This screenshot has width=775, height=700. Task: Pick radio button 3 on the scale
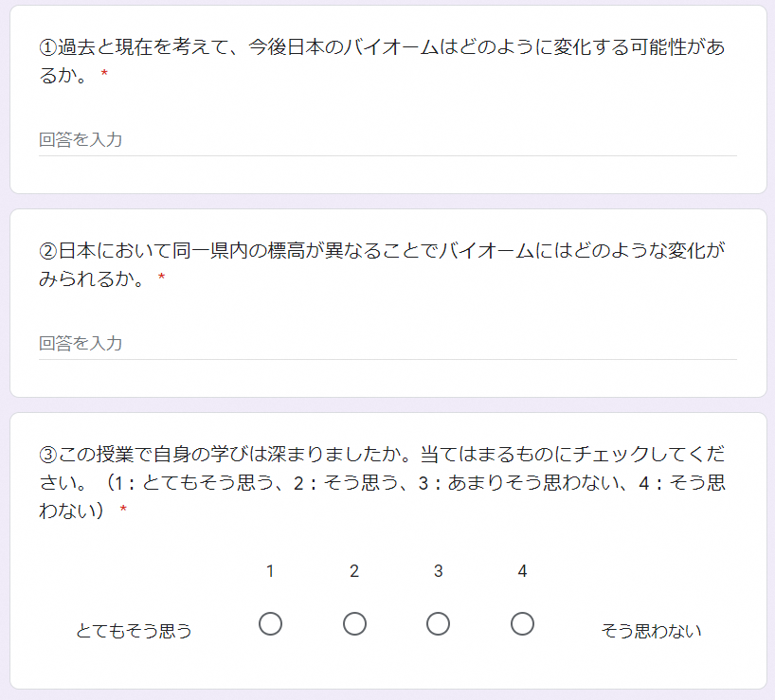438,624
